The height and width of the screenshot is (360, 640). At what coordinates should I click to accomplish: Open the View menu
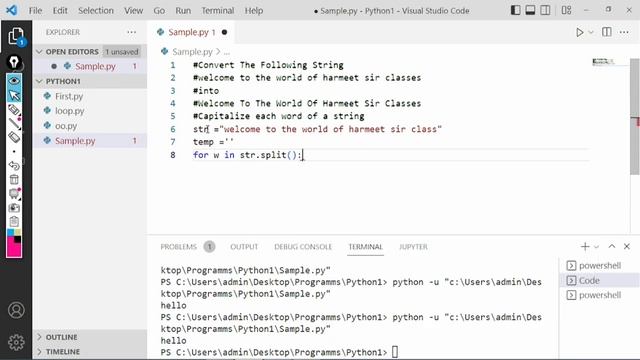(133, 11)
